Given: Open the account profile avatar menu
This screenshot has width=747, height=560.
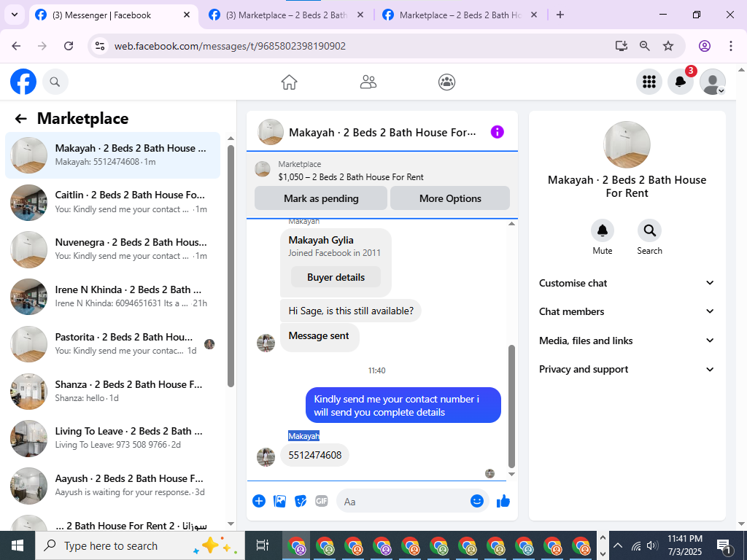Looking at the screenshot, I should click(x=712, y=82).
